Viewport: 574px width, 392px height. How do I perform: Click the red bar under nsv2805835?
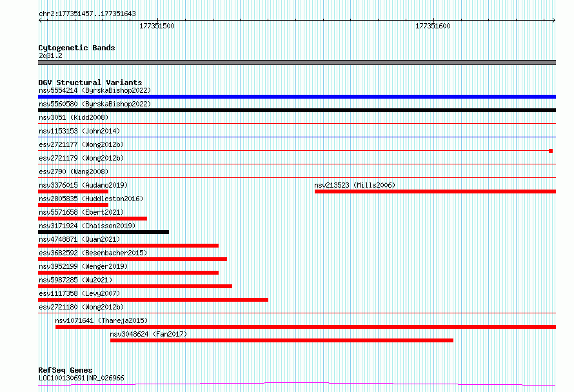pos(74,205)
